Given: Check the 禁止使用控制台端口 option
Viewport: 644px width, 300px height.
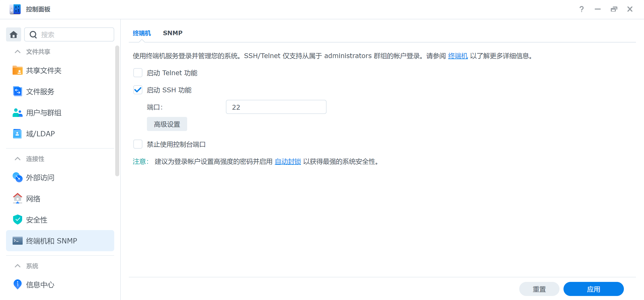Looking at the screenshot, I should pos(138,144).
